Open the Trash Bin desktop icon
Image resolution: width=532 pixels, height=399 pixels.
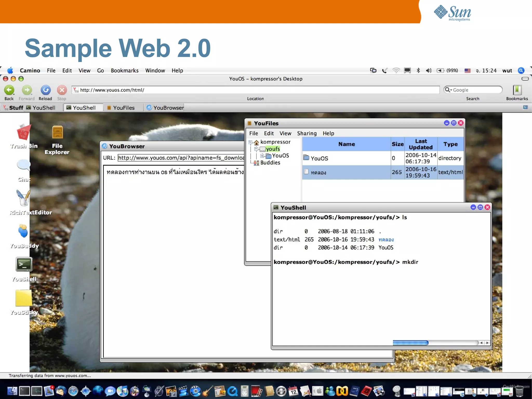coord(24,133)
